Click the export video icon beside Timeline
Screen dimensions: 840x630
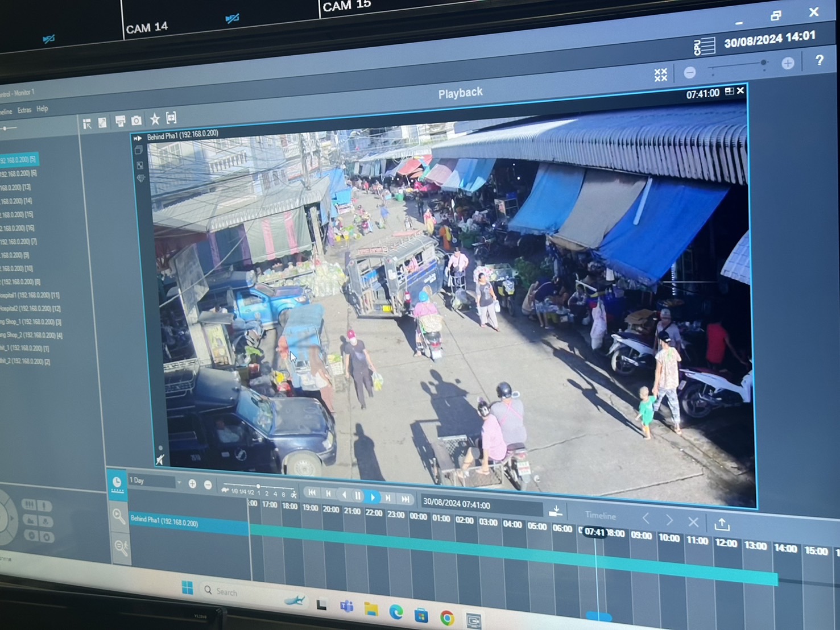[x=722, y=524]
